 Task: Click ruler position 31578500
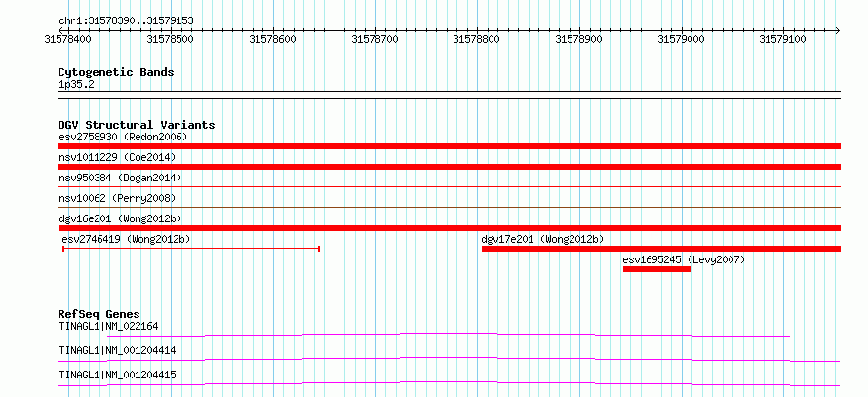pyautogui.click(x=171, y=39)
